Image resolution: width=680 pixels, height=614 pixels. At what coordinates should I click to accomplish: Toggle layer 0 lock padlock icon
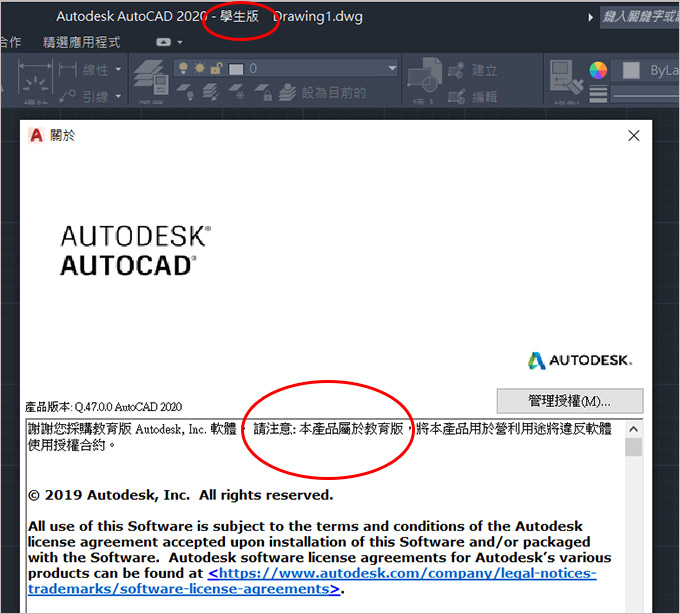pos(216,69)
